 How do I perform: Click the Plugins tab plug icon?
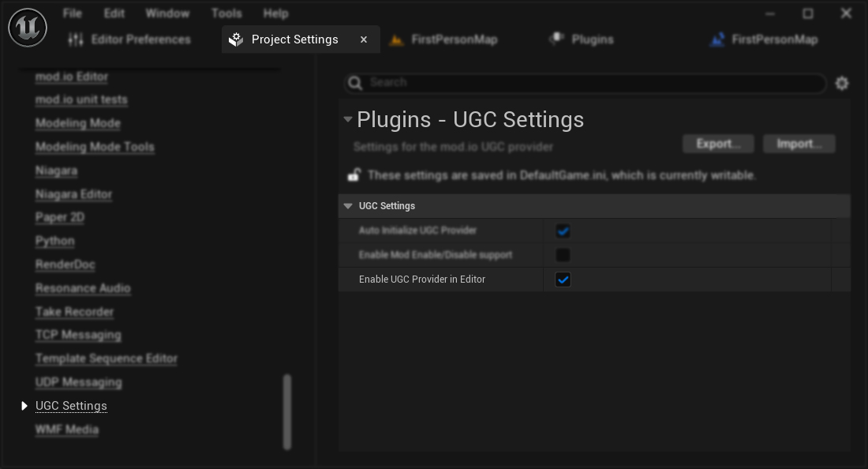(556, 39)
